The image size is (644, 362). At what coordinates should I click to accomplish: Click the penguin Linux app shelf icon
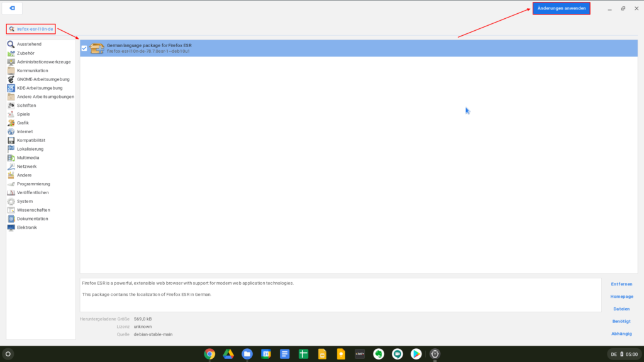click(x=435, y=354)
